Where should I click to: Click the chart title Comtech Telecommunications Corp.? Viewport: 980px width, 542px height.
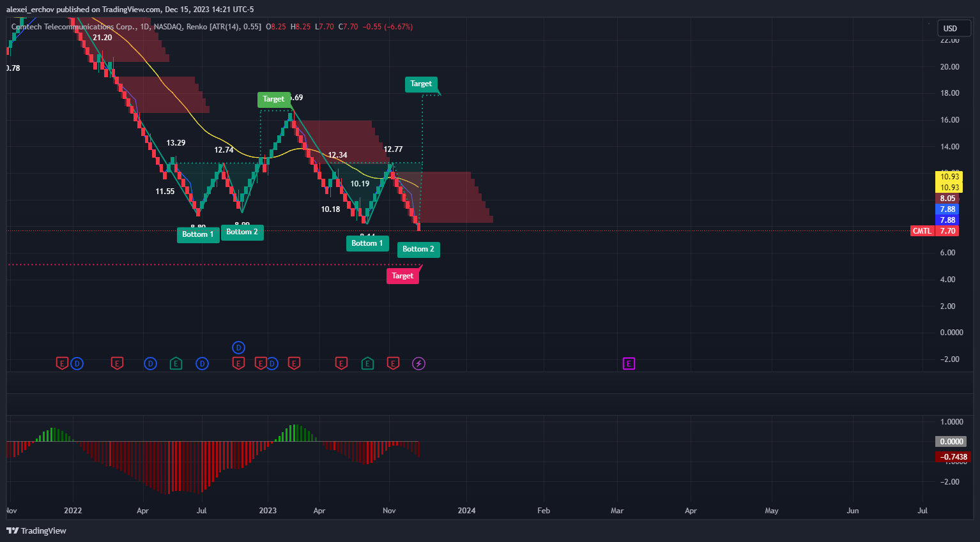[73, 27]
